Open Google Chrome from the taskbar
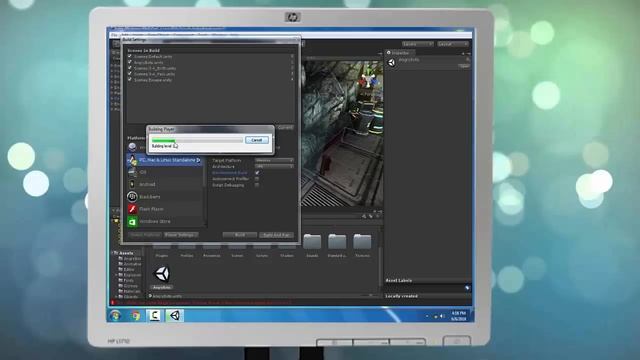Image resolution: width=640 pixels, height=360 pixels. click(136, 316)
